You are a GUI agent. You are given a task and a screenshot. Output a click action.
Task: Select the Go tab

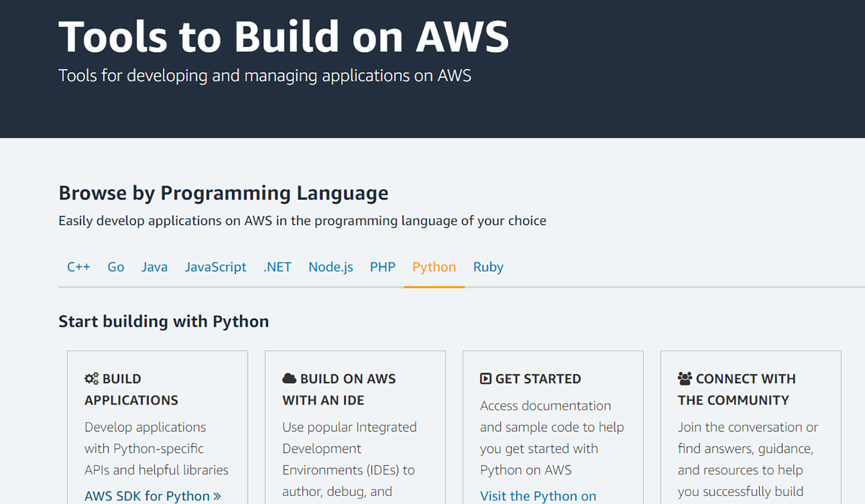pos(116,267)
